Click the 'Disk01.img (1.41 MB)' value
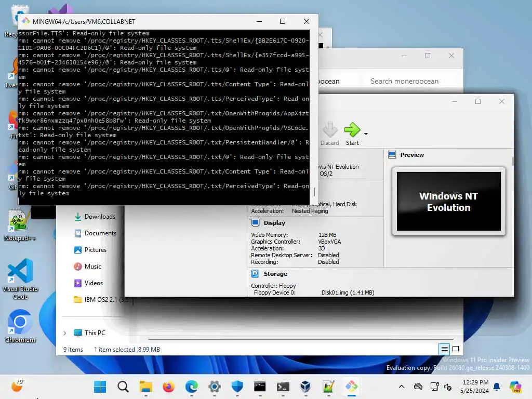Viewport: 532px width, 399px height. [348, 292]
